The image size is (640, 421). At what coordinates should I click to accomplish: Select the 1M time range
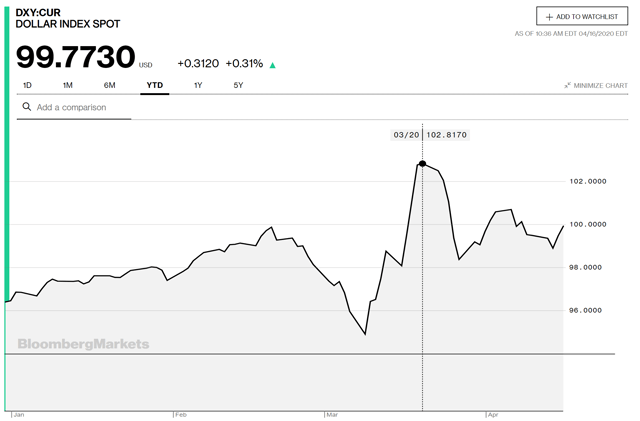[x=67, y=86]
